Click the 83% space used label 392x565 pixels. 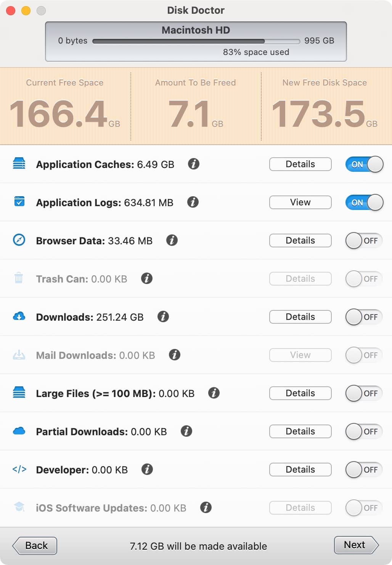(256, 52)
